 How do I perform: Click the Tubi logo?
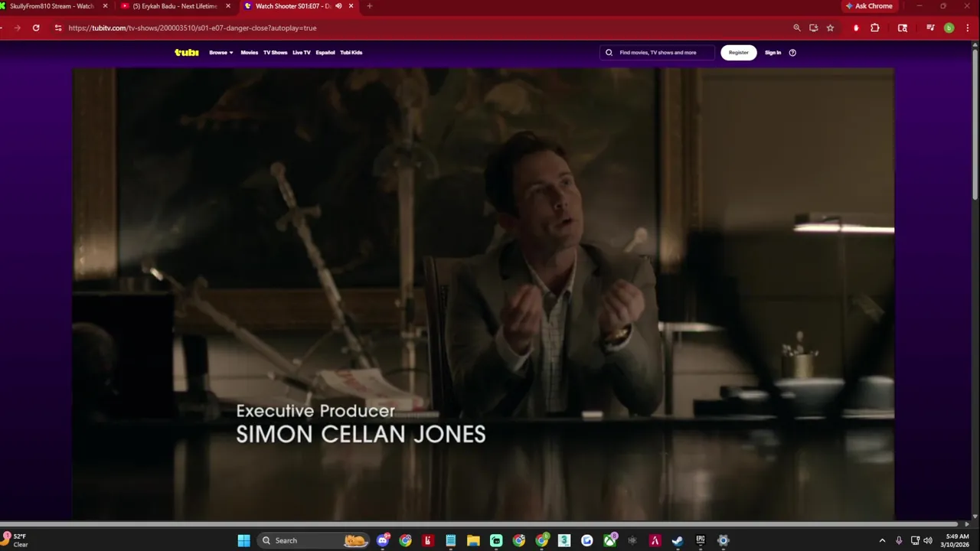(186, 53)
